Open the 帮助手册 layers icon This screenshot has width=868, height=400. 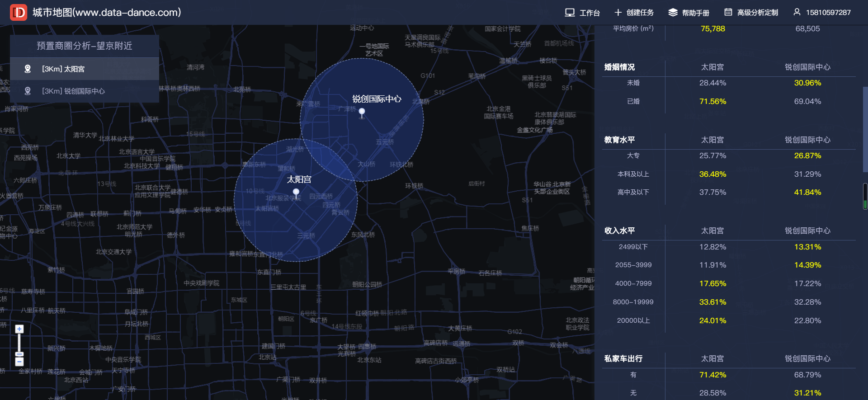point(673,13)
